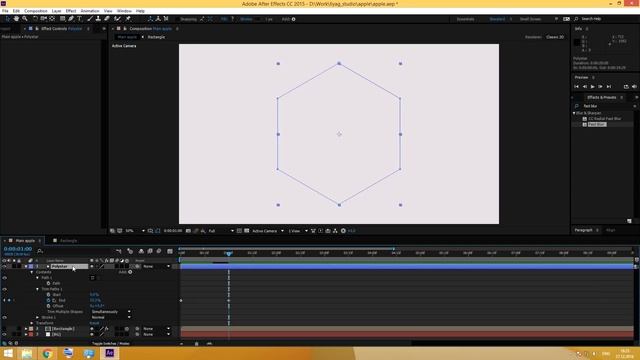This screenshot has width=640, height=360.
Task: Jump to first frame in Preview panel
Action: [576, 87]
